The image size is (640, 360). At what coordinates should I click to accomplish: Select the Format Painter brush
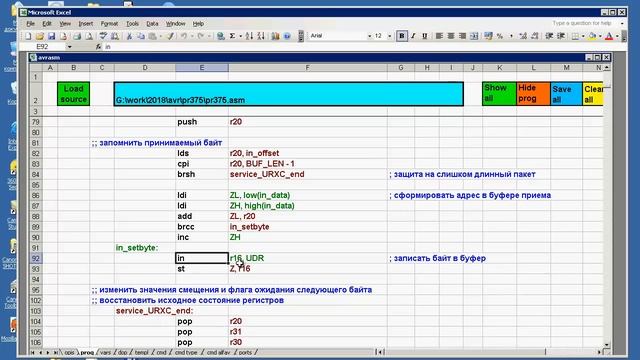(171, 36)
